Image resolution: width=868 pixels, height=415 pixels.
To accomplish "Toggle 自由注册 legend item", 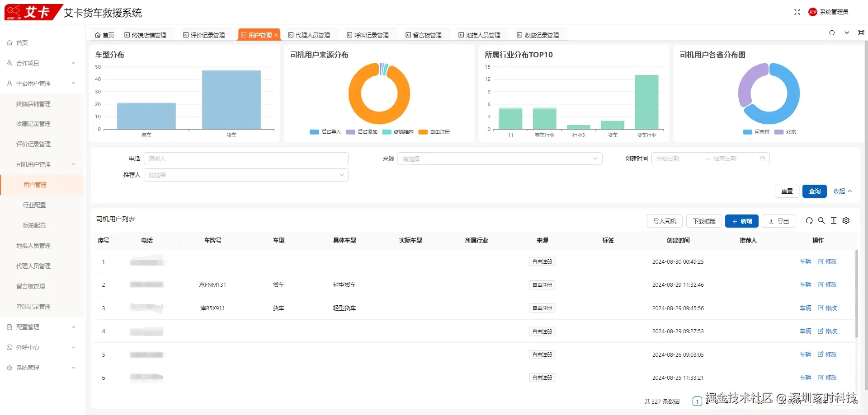I will 434,132.
